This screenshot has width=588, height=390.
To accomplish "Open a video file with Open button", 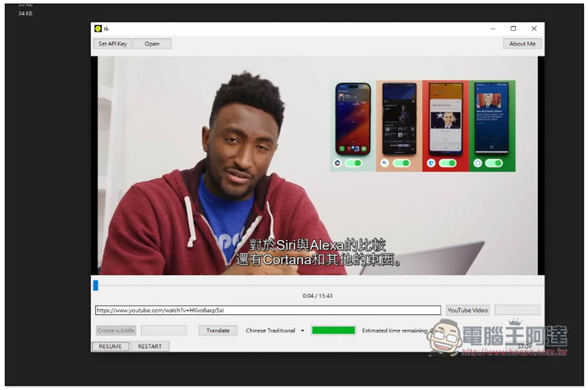I will [x=152, y=44].
